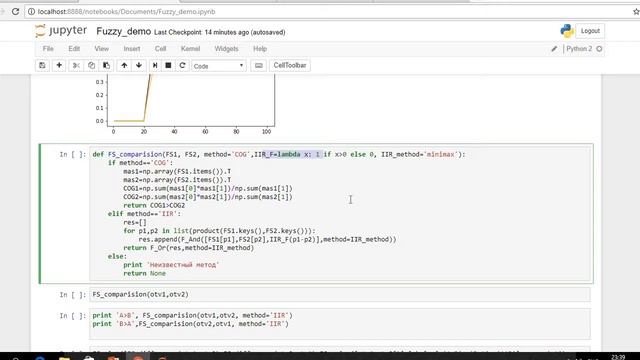Click inside the FS_comparision function definition cell
This screenshot has height=360, width=640.
click(x=341, y=213)
